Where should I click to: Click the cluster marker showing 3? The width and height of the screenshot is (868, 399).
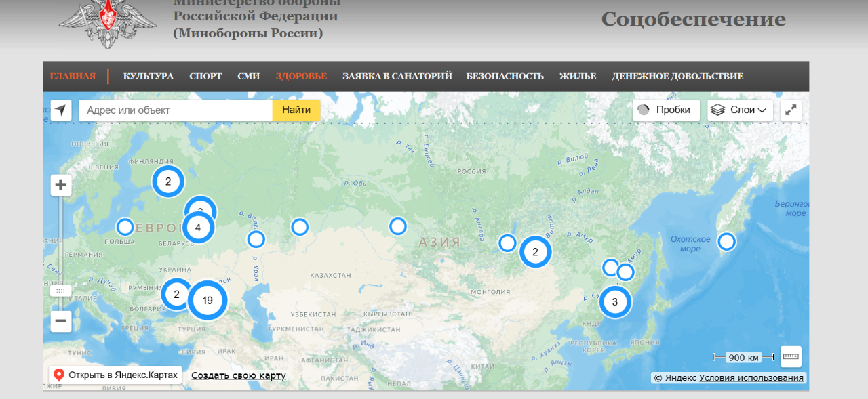pyautogui.click(x=615, y=302)
